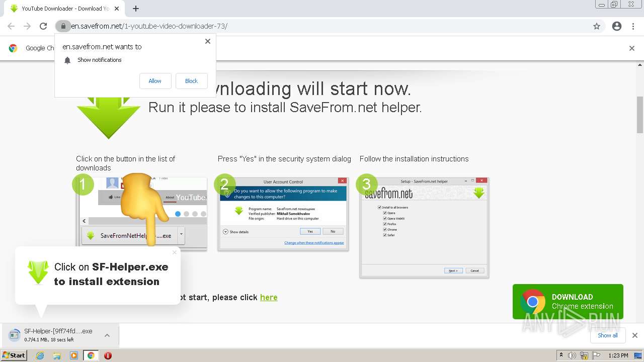
Task: Close the downloads bar
Action: [635, 335]
